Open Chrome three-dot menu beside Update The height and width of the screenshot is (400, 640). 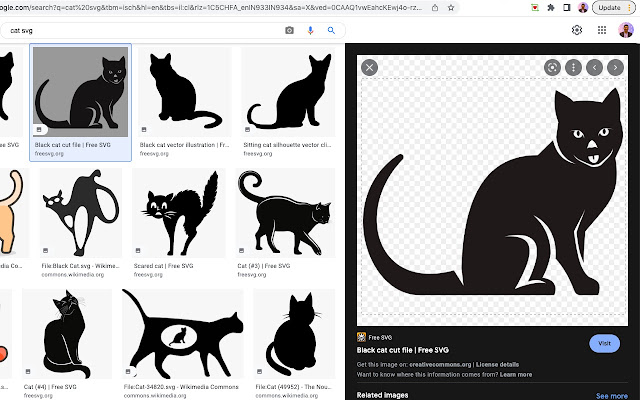[630, 8]
